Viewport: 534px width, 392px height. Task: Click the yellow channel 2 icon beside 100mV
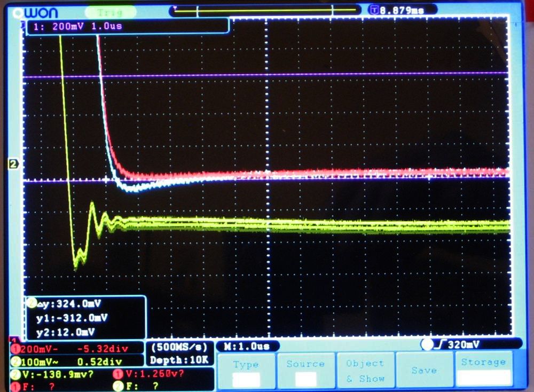pos(15,362)
